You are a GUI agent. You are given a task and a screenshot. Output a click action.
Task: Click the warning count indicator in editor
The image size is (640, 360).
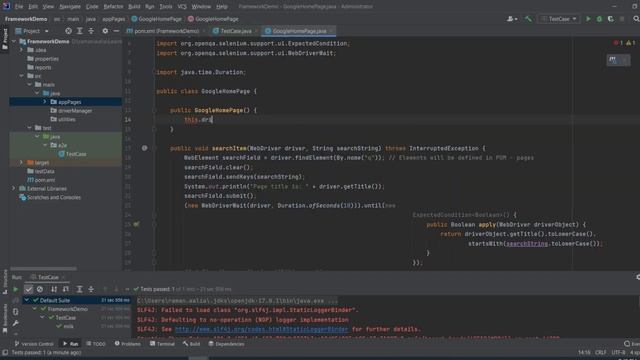pos(631,43)
